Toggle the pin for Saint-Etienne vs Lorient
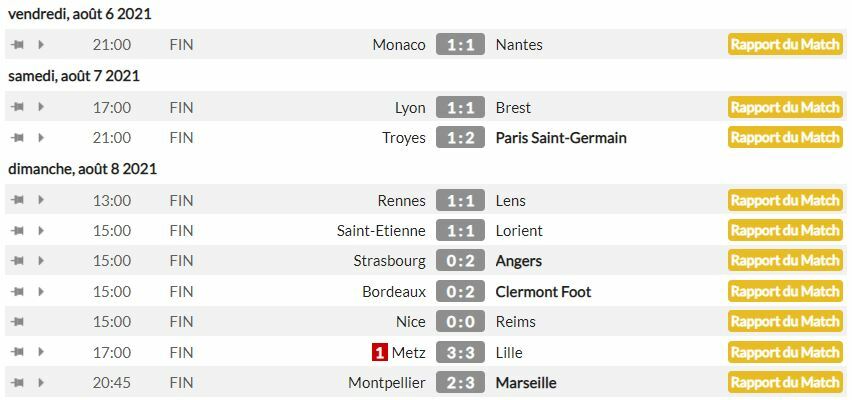This screenshot has height=400, width=852. (18, 231)
